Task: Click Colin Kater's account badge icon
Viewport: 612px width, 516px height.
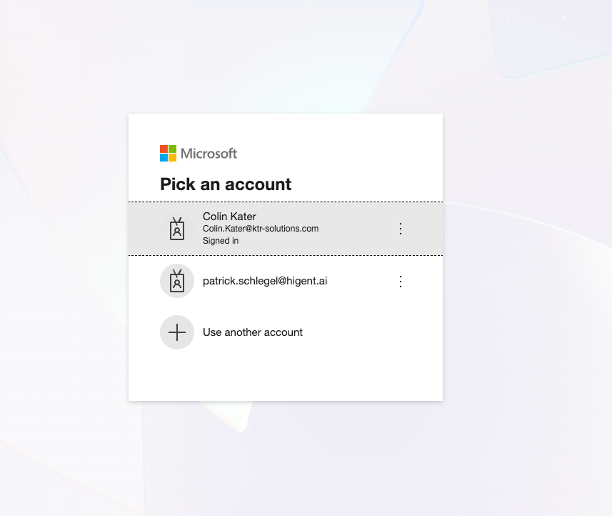Action: pyautogui.click(x=177, y=229)
